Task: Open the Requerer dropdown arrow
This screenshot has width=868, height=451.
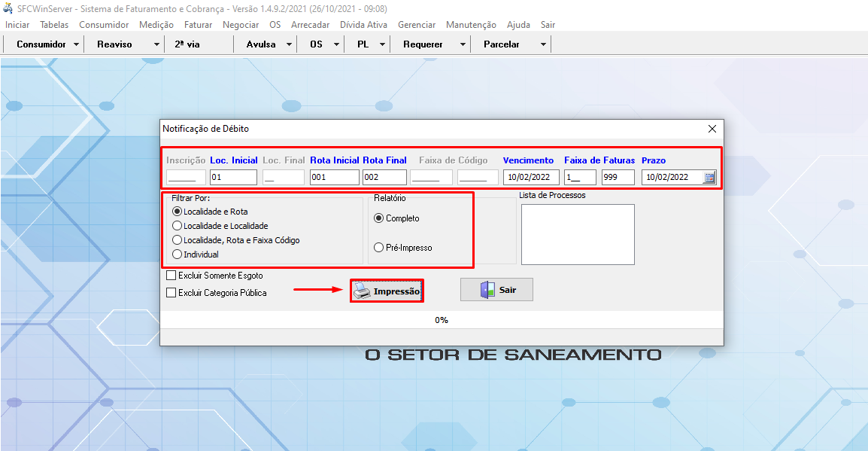Action: pos(463,44)
